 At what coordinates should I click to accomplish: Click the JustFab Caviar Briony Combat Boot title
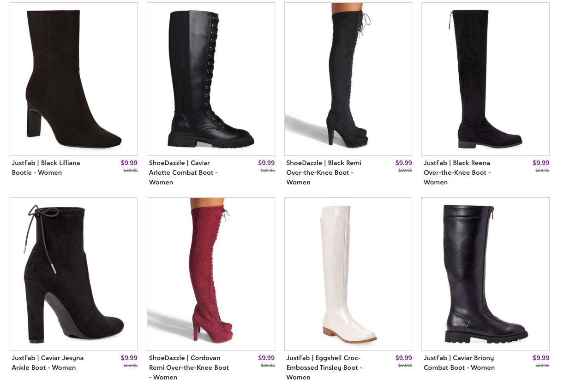[459, 363]
